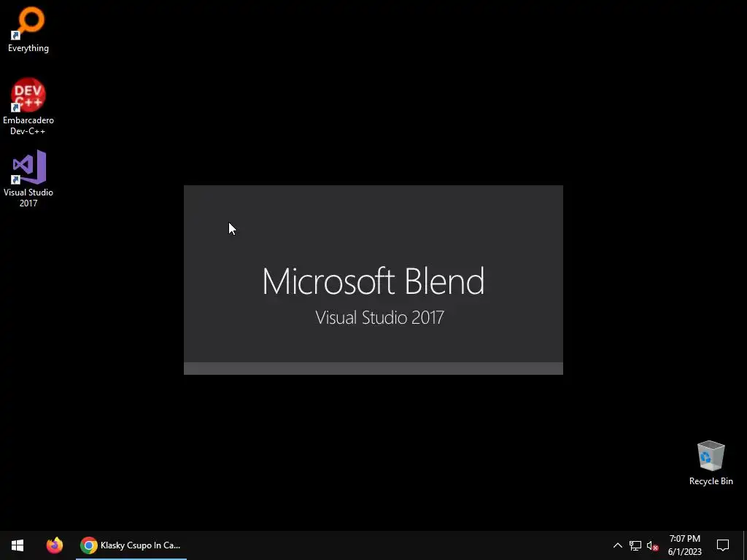Open the Everything desktop shortcut
This screenshot has height=560, width=747.
pos(28,29)
